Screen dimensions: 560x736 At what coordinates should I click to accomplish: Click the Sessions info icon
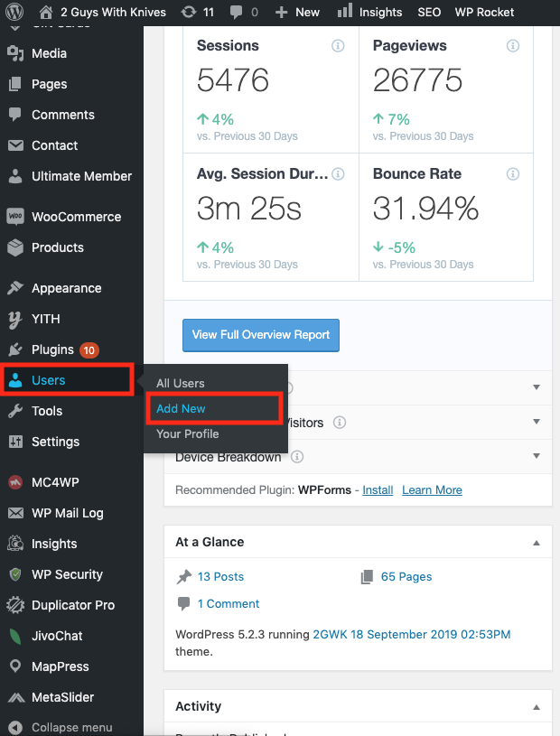338,46
